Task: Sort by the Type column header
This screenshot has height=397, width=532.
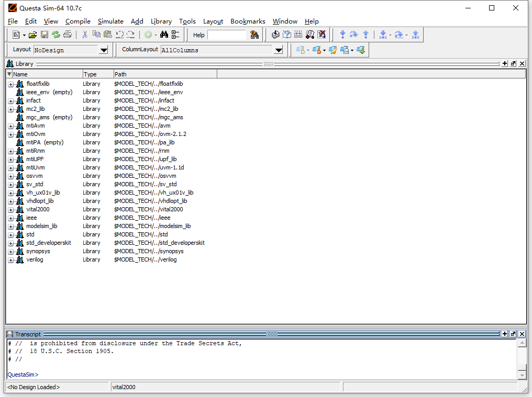Action: tap(98, 74)
